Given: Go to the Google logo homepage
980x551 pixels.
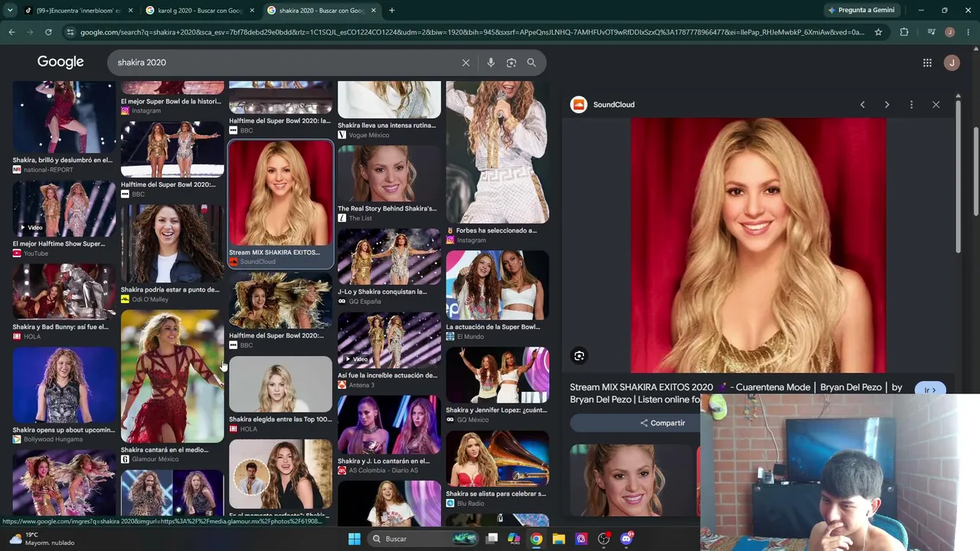Looking at the screenshot, I should [60, 62].
